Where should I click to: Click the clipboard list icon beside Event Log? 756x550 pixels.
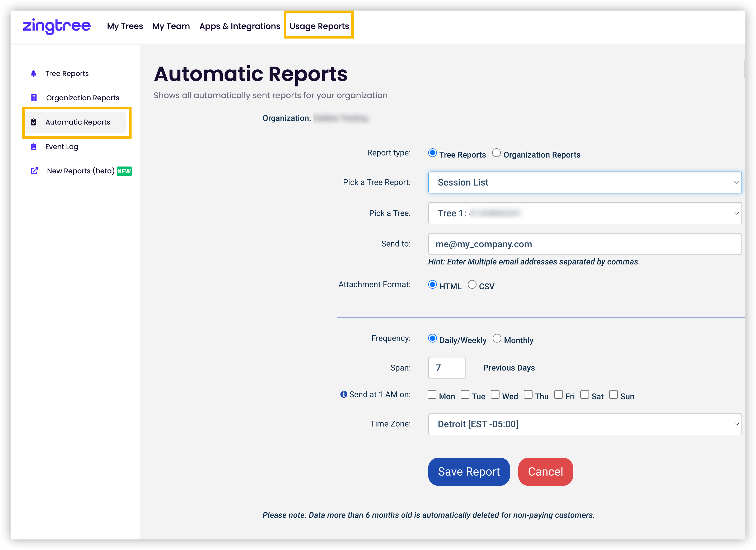33,146
